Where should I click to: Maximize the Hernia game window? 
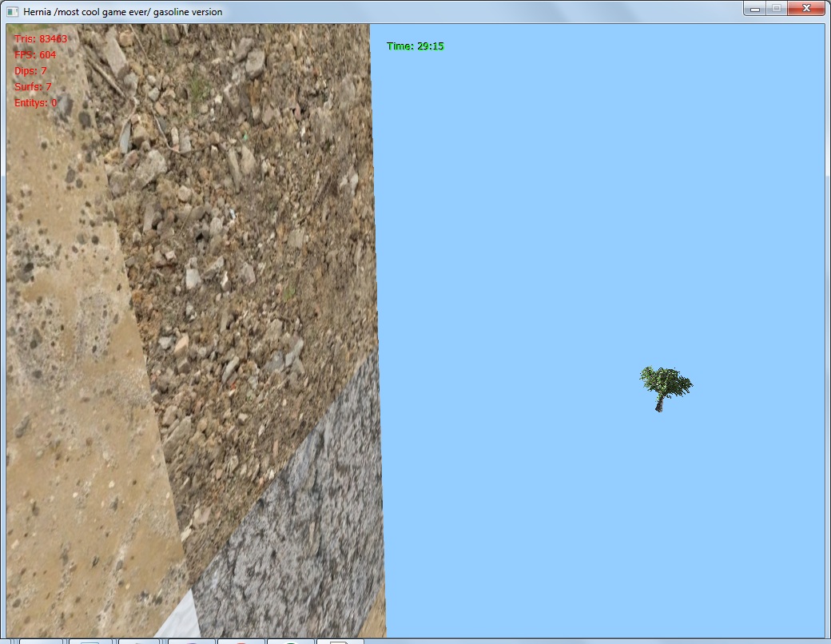[776, 9]
